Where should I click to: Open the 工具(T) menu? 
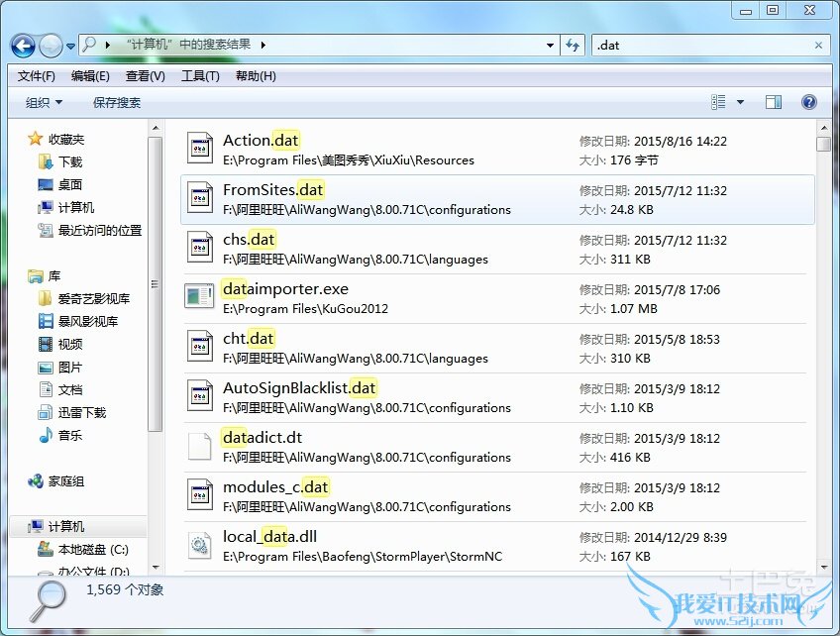(200, 76)
